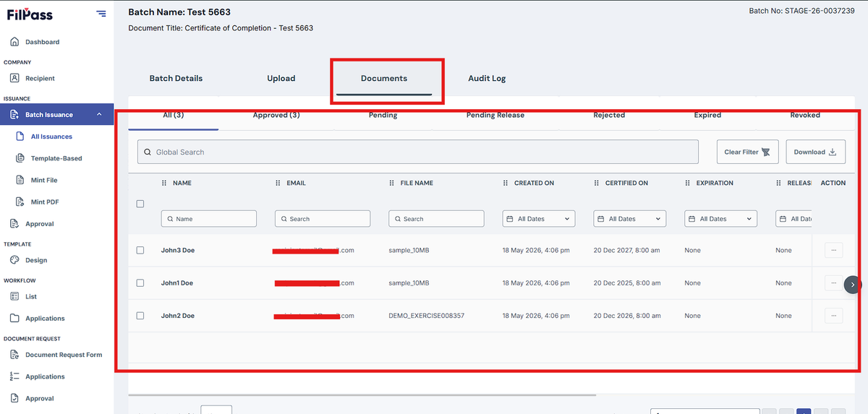Open the Recipient page icon
The image size is (868, 414).
click(14, 78)
